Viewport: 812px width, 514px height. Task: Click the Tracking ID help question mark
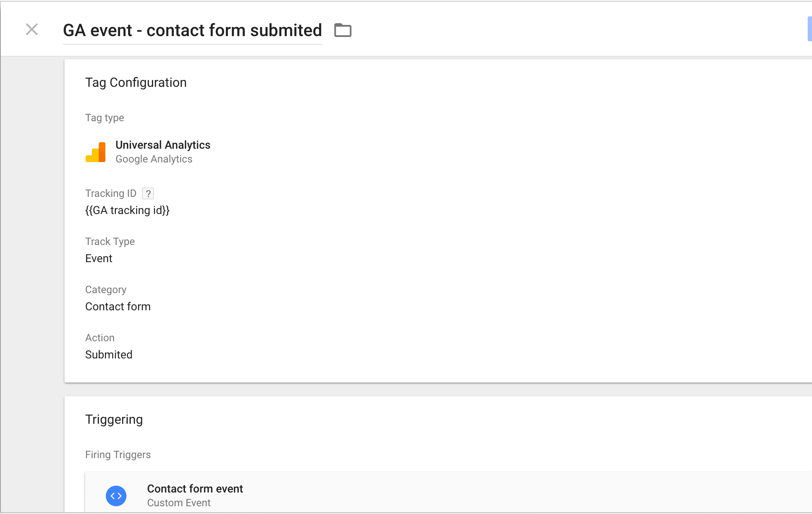(x=148, y=193)
